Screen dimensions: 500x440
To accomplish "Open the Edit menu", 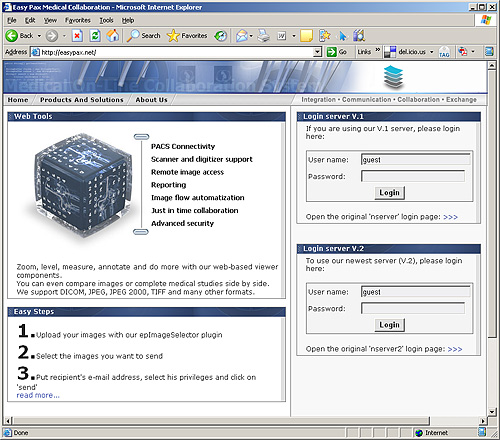I will [30, 21].
